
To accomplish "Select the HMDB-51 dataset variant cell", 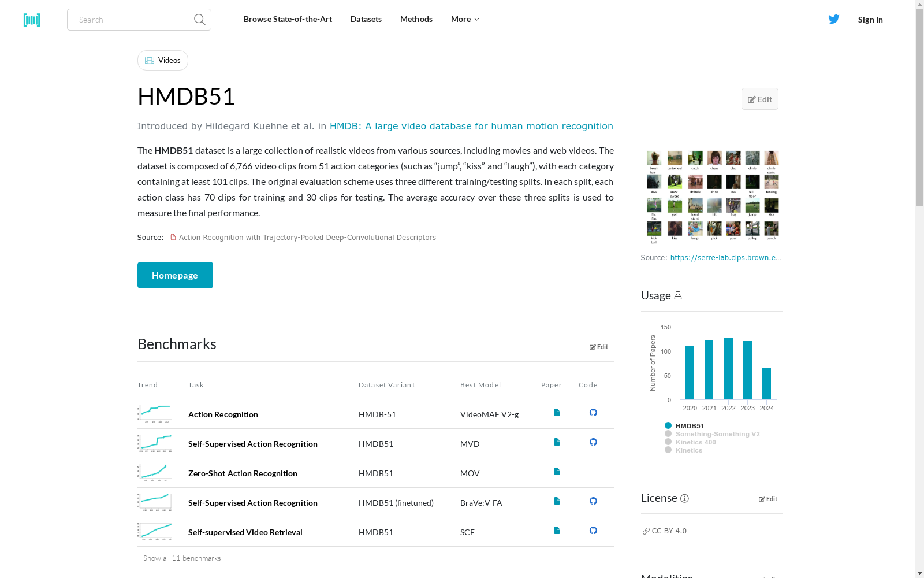I will point(377,414).
